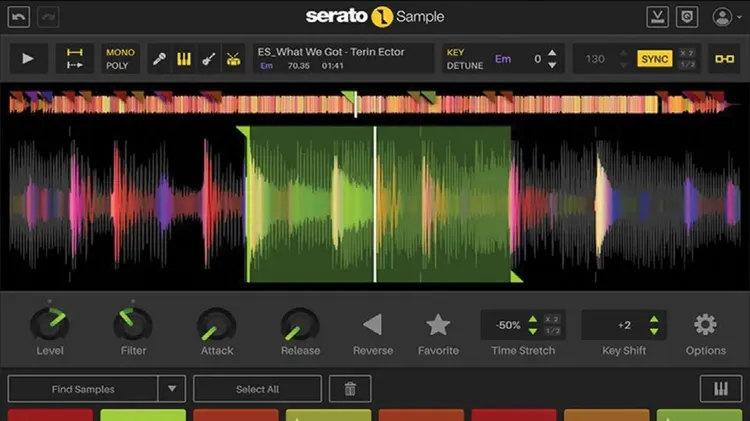The image size is (750, 421).
Task: Click the redo arrow icon
Action: click(48, 17)
